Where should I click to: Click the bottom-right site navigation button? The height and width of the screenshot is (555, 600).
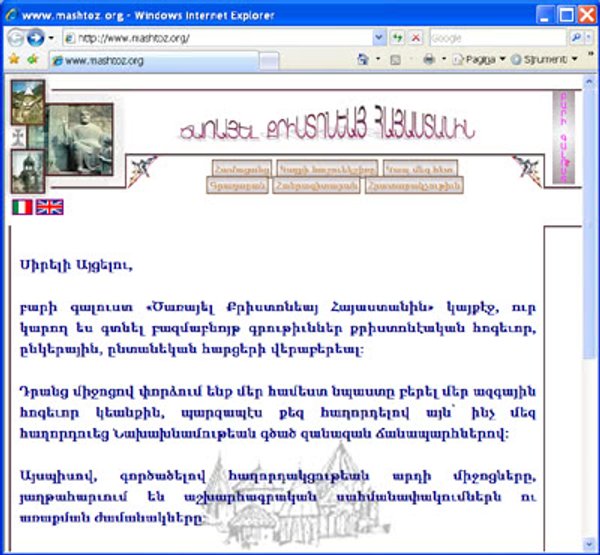427,185
